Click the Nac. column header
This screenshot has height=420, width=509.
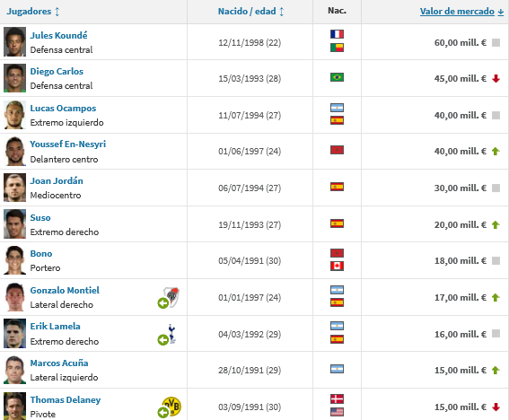coord(337,11)
